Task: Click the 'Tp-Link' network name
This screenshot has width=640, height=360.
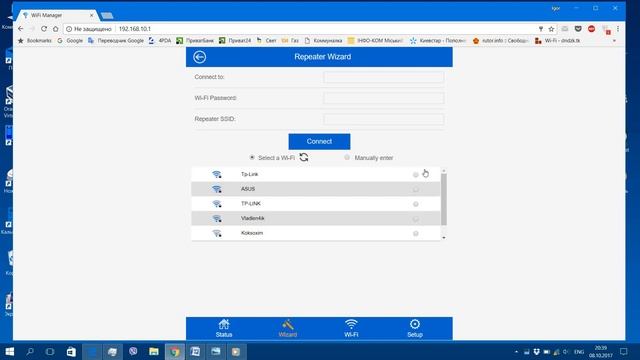Action: point(249,174)
